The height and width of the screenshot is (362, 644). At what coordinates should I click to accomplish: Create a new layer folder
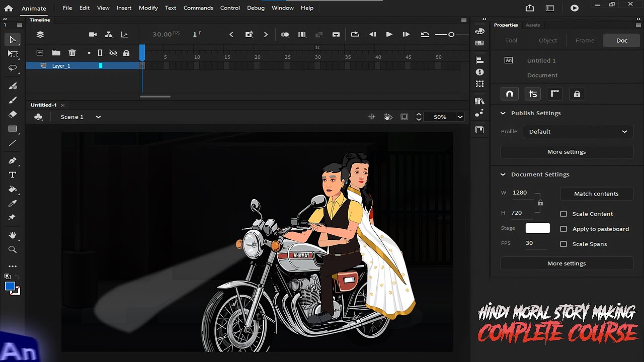coord(56,53)
